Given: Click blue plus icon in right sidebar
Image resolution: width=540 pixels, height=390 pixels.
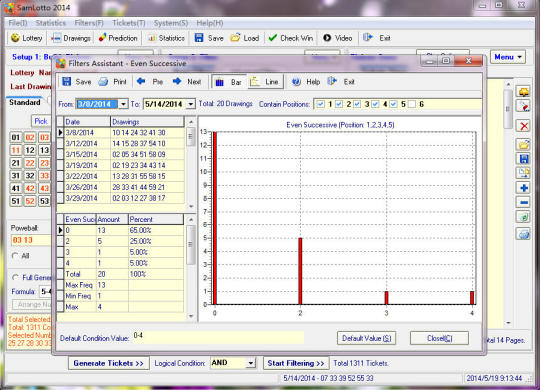Looking at the screenshot, I should click(523, 188).
